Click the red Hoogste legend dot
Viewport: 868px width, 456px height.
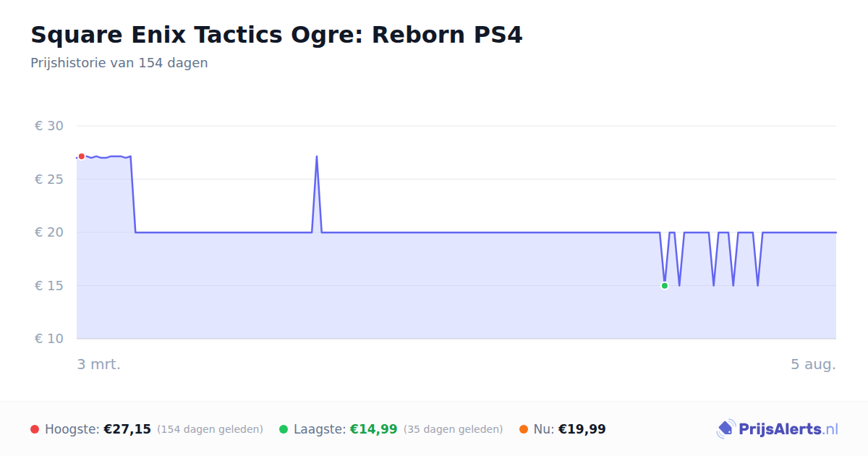pyautogui.click(x=35, y=429)
